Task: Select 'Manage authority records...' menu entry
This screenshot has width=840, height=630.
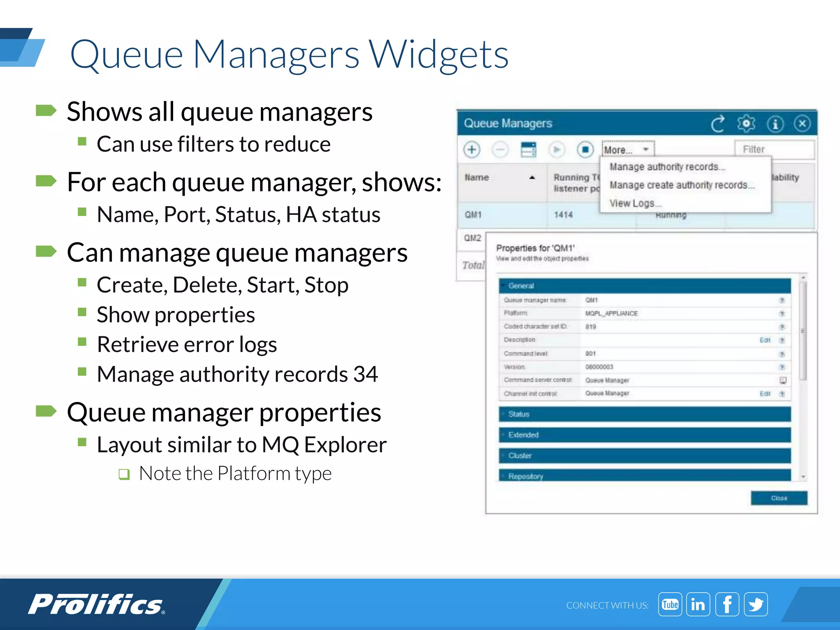Action: (x=667, y=167)
